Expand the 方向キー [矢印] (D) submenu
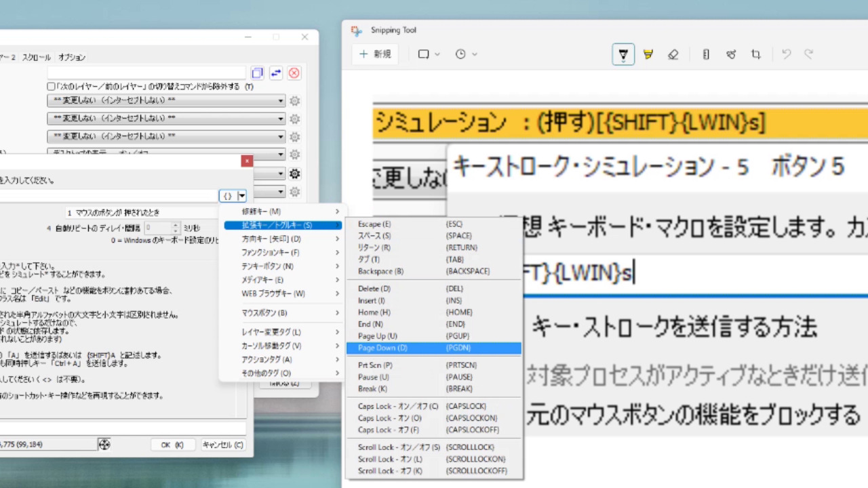Viewport: 868px width, 488px height. point(282,239)
